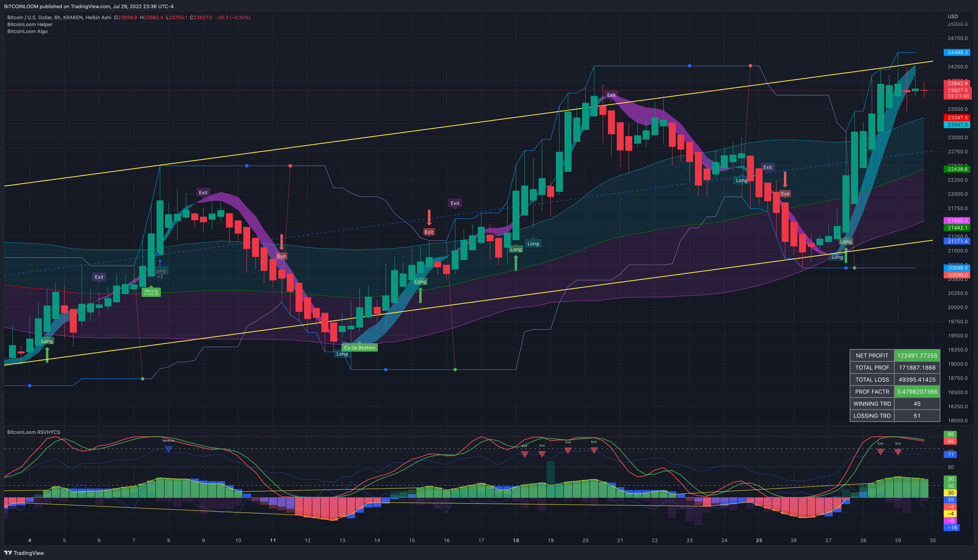Viewport: 978px width, 560px height.
Task: Click the USD currency label on price axis
Action: [x=953, y=16]
